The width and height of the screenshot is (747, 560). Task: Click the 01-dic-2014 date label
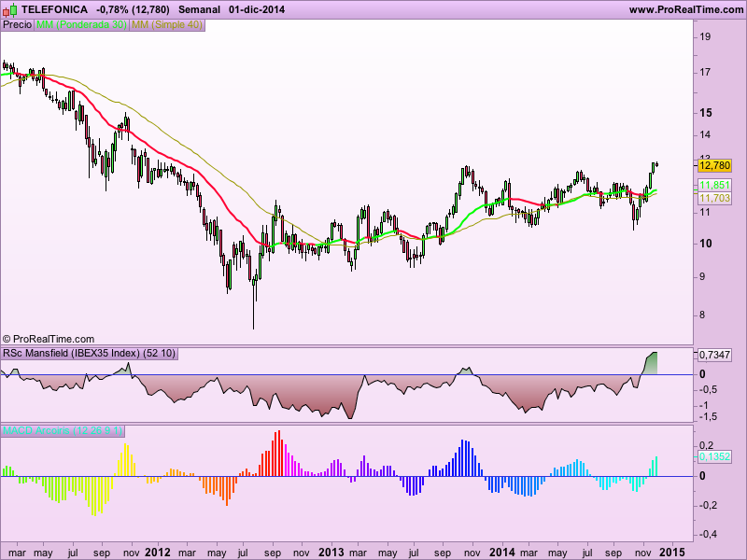257,9
